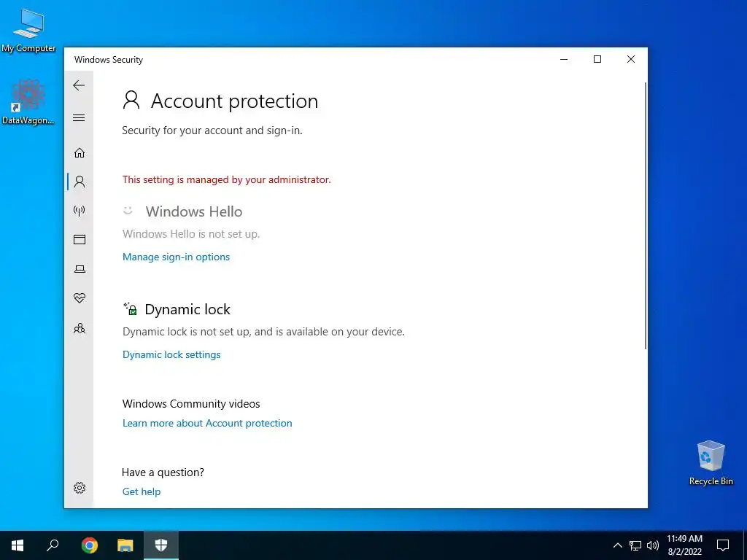Open Firewall & network protection sidebar icon
Screen dimensions: 747x560
[x=79, y=211]
